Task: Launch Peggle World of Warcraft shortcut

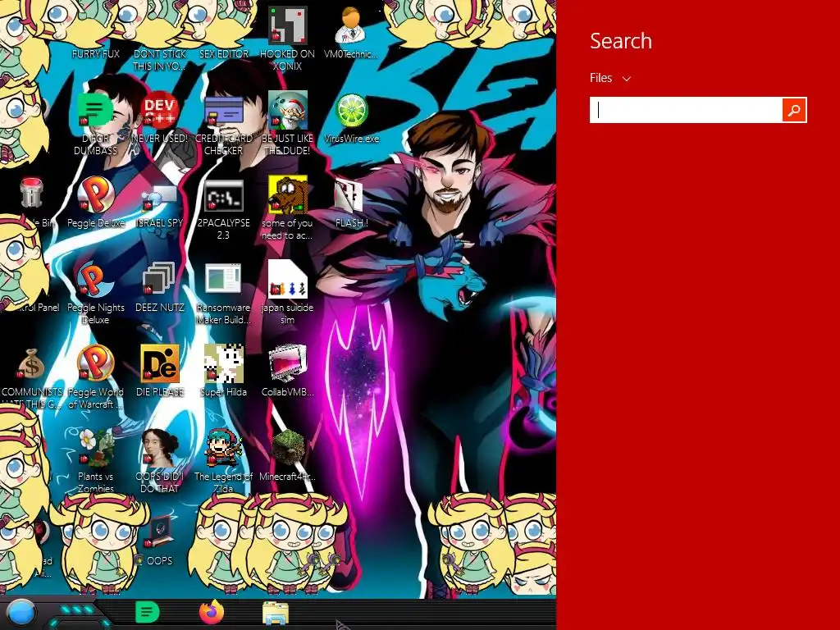Action: pyautogui.click(x=95, y=363)
